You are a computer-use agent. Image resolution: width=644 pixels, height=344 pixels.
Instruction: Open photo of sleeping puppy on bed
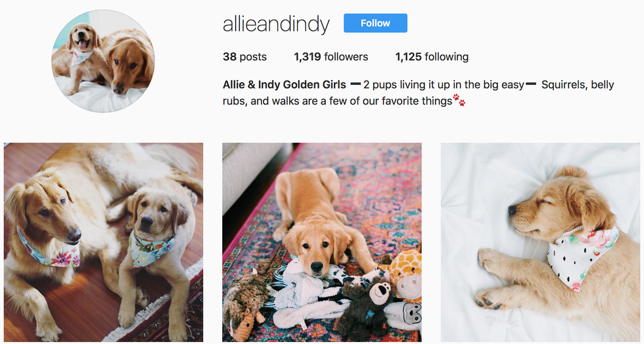coord(540,242)
